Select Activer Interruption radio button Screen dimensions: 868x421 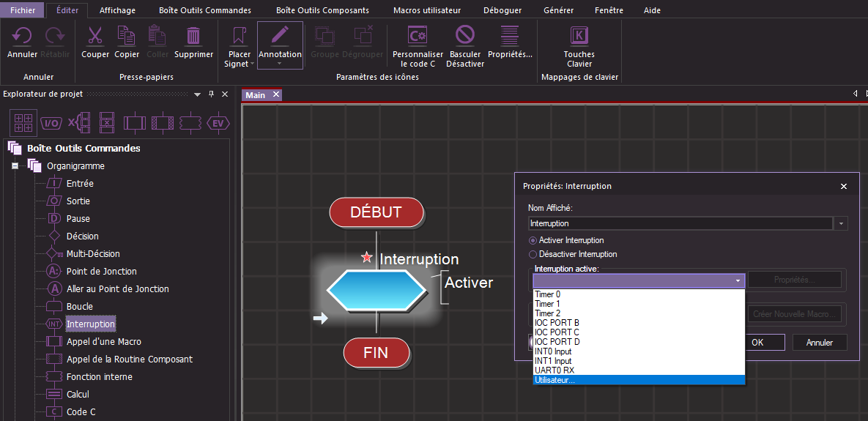coord(533,240)
